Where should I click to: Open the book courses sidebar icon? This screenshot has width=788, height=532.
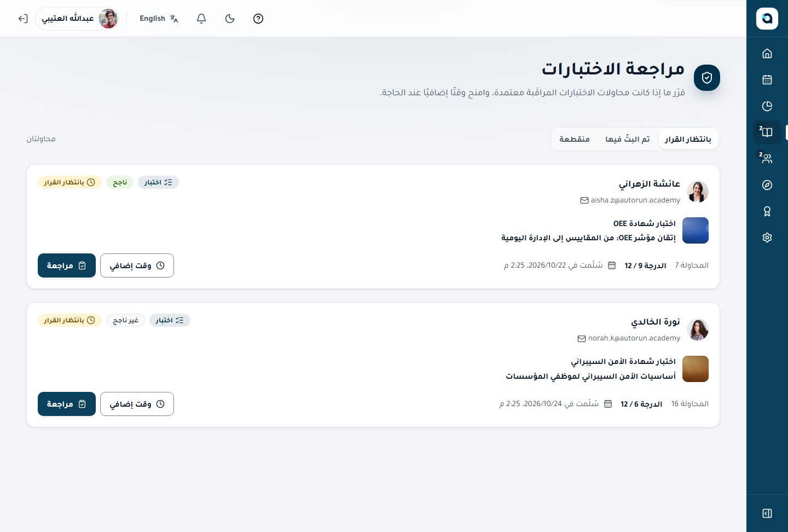tap(767, 132)
